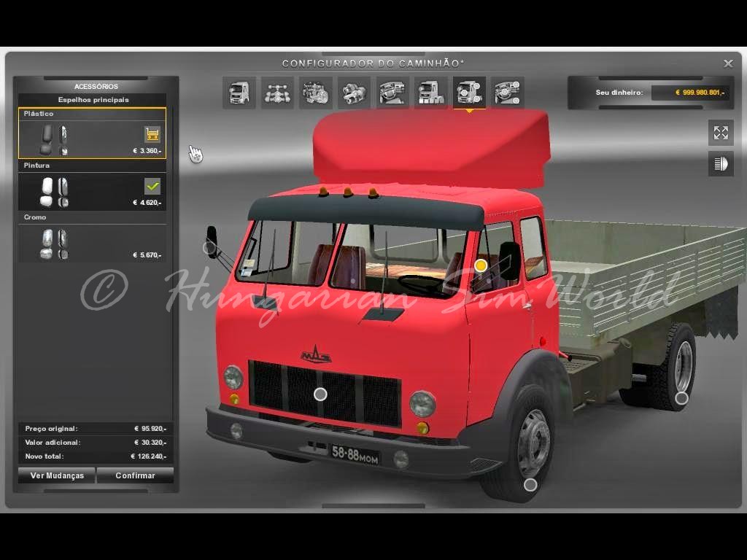
Task: Toggle the truck headlights
Action: pyautogui.click(x=721, y=164)
